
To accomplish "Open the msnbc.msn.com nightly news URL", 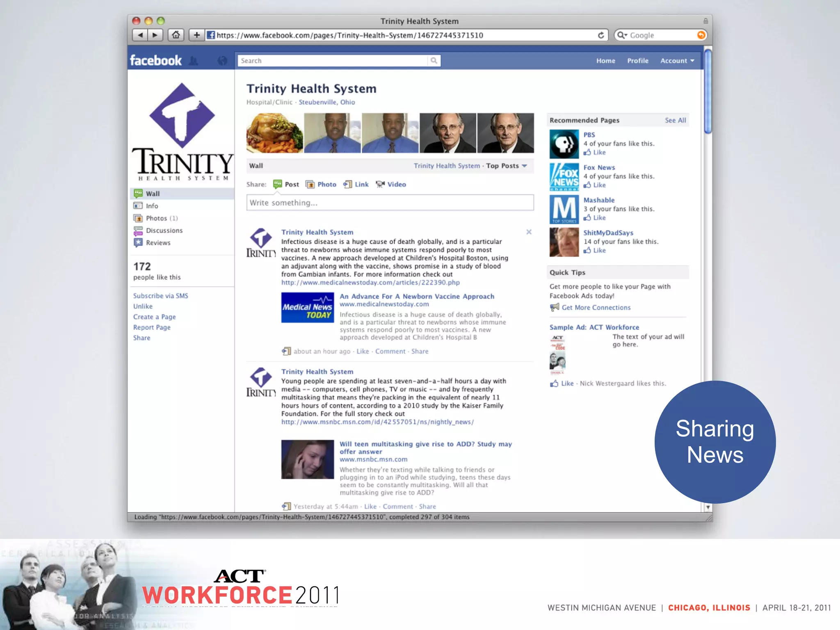I will click(x=377, y=422).
